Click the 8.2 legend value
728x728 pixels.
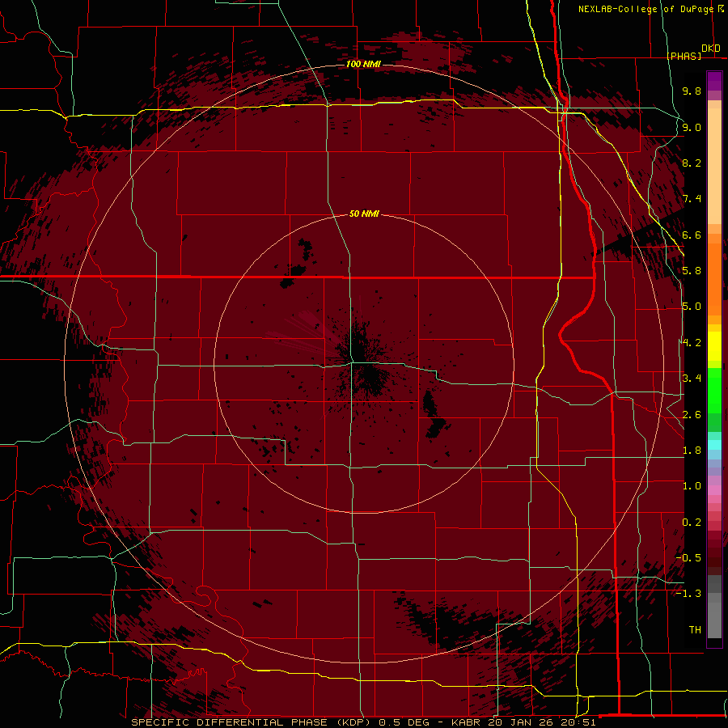(x=692, y=163)
